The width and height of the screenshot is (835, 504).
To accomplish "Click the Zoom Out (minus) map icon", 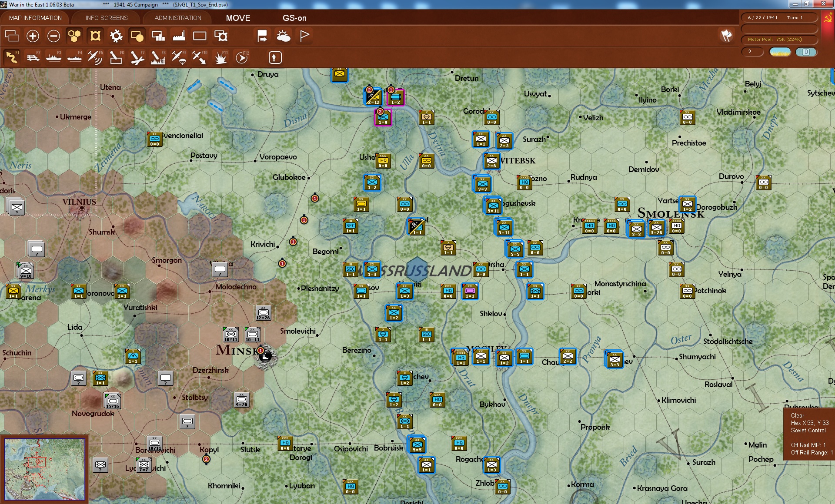I will 53,36.
